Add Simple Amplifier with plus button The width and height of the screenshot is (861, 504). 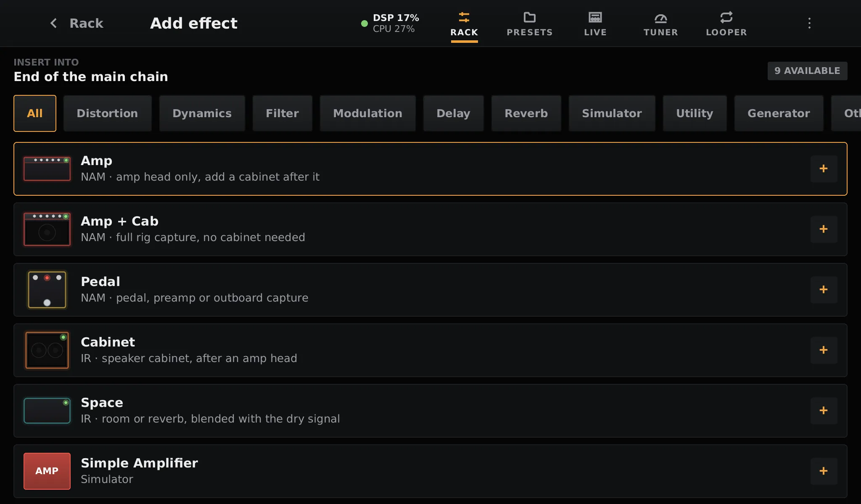tap(824, 471)
